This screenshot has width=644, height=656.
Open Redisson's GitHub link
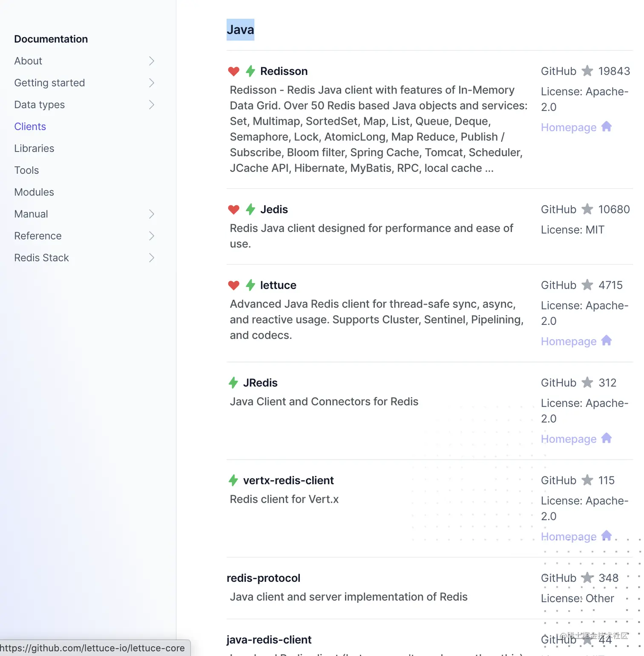pyautogui.click(x=558, y=71)
